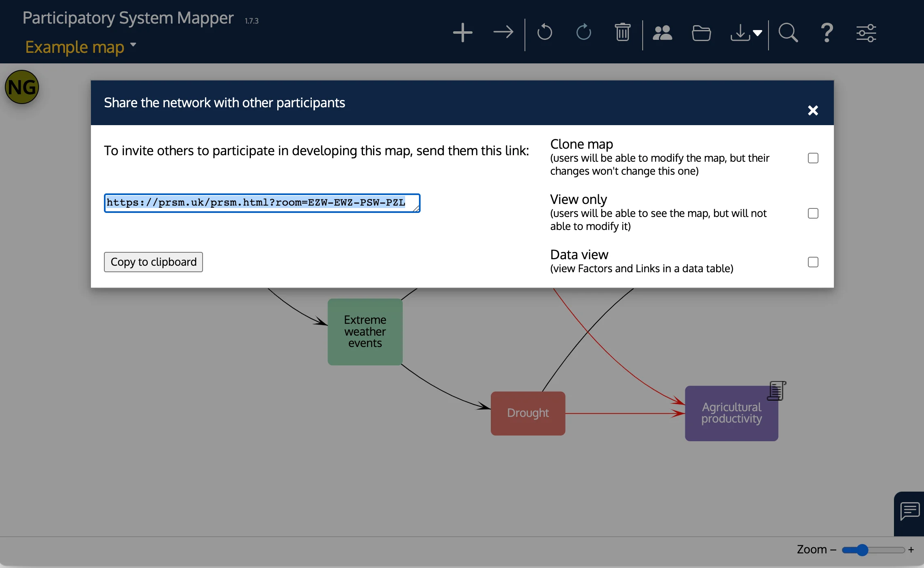The image size is (924, 568).
Task: Select the add link arrow tool
Action: point(503,33)
